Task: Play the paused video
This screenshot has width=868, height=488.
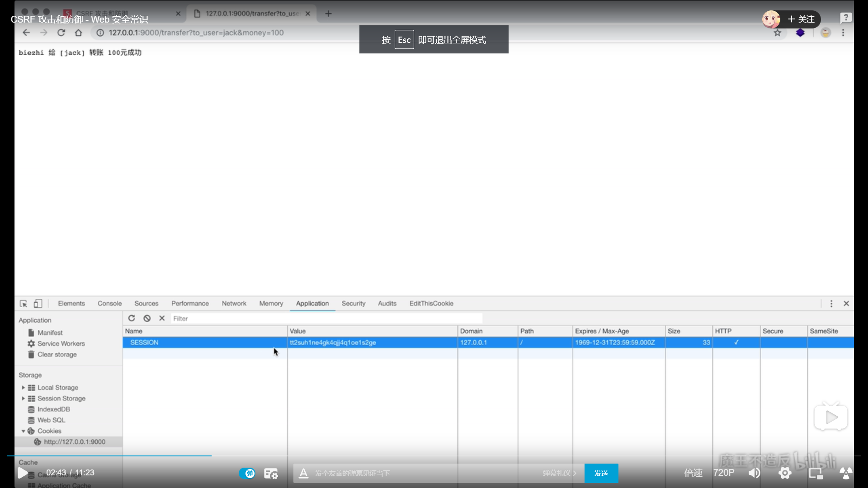Action: pos(22,473)
